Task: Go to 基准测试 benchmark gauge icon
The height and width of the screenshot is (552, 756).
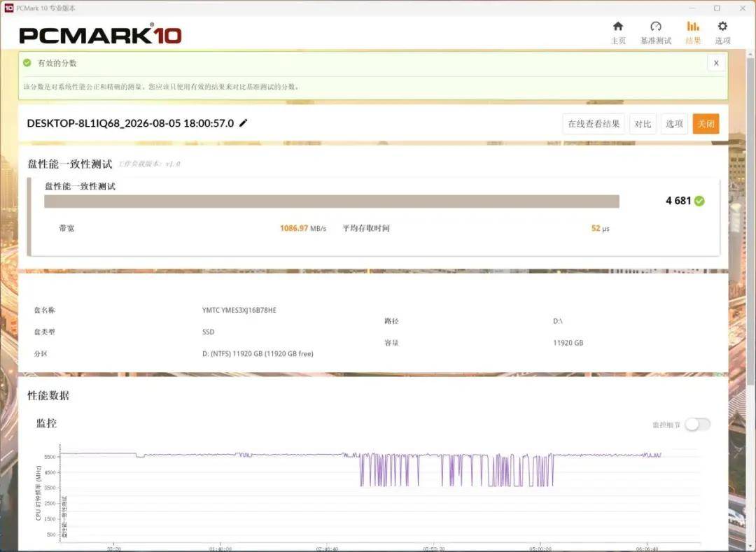Action: pos(656,27)
